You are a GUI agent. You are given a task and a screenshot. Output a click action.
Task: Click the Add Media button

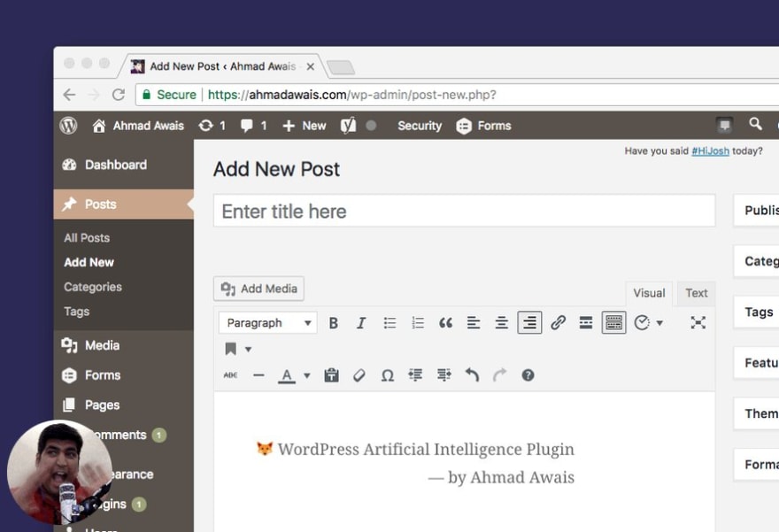[x=258, y=289]
